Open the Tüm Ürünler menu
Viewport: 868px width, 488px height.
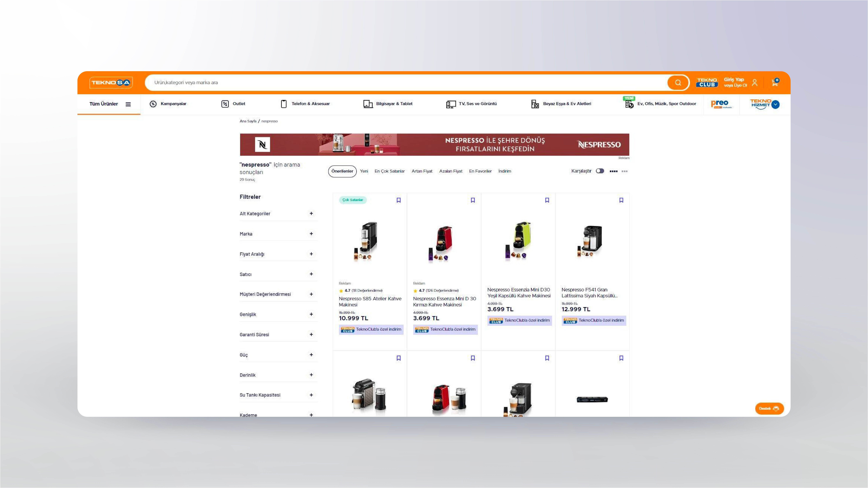[109, 104]
